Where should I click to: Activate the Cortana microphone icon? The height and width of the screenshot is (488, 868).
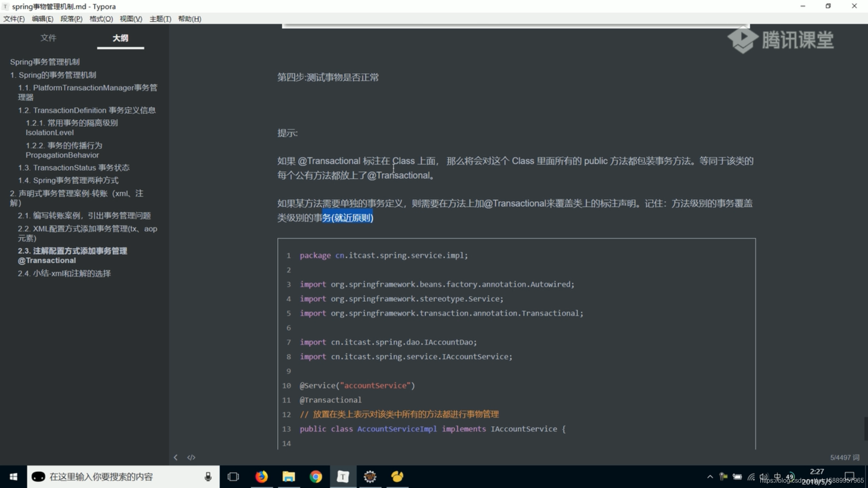click(208, 477)
